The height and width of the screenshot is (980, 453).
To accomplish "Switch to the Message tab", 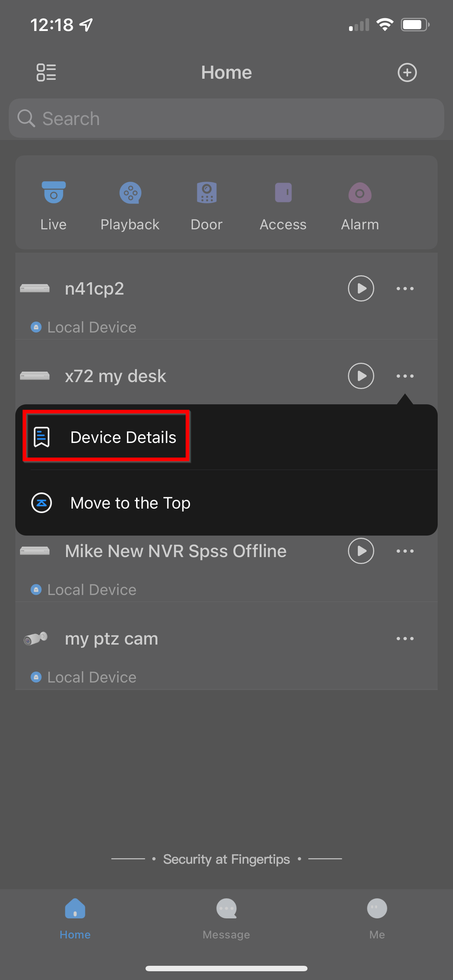I will (x=226, y=918).
